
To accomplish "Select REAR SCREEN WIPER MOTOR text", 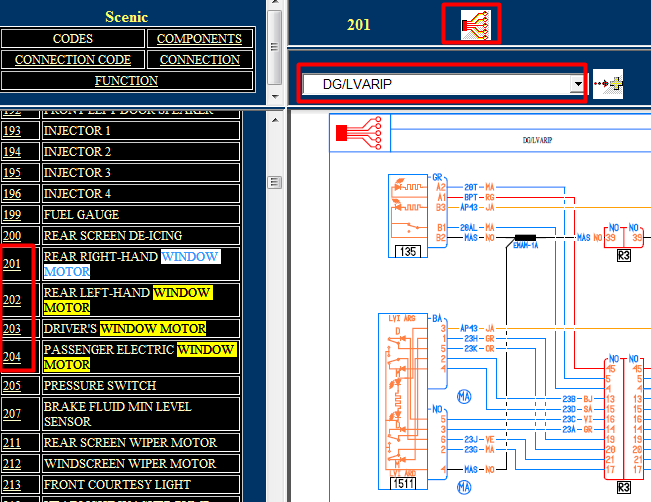I will click(130, 443).
